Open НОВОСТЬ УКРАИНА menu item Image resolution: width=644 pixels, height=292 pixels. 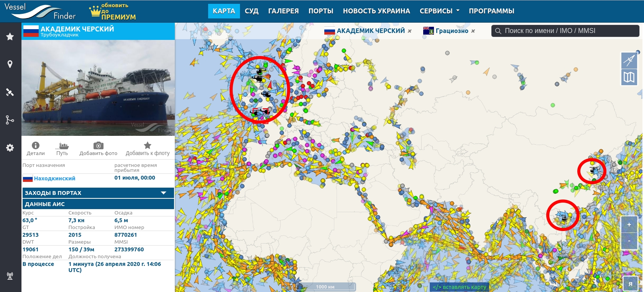pyautogui.click(x=376, y=11)
